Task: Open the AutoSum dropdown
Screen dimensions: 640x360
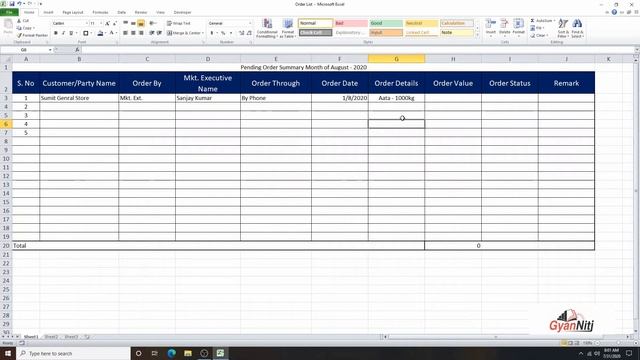Action: (x=554, y=20)
